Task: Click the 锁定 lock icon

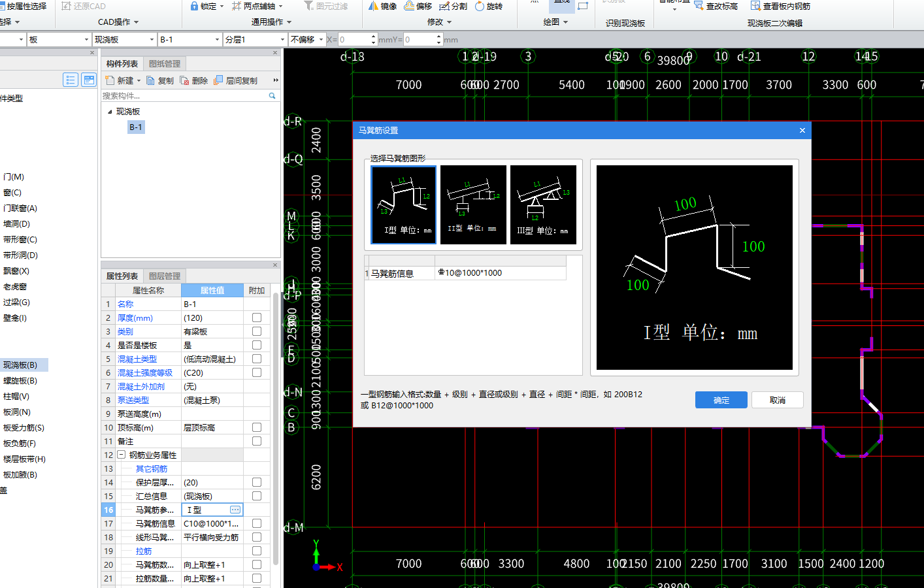Action: (194, 6)
